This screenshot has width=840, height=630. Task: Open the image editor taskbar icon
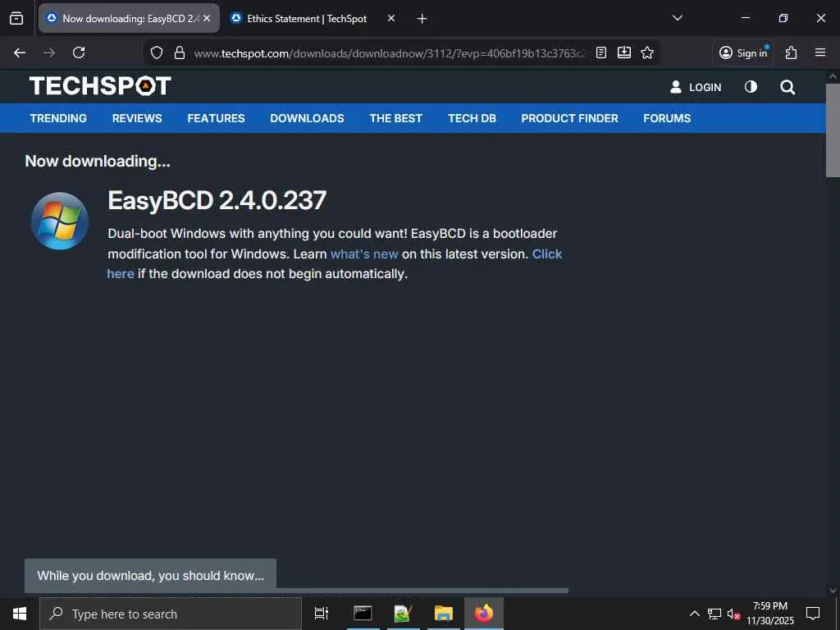tap(403, 614)
